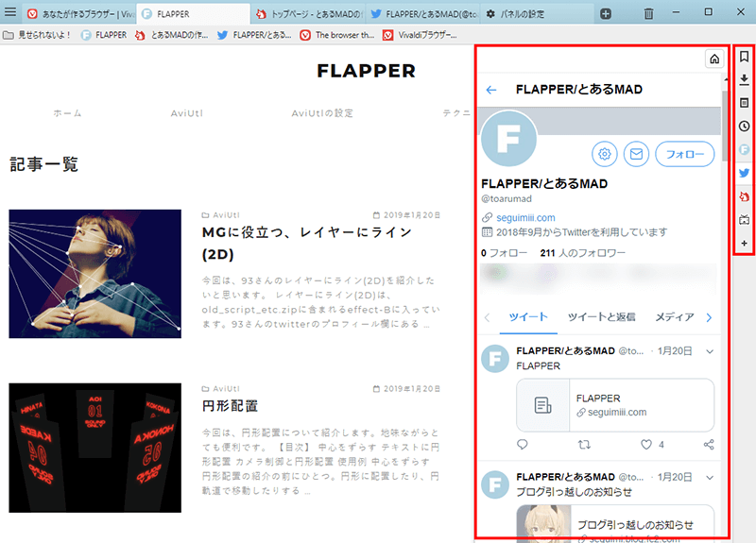Switch to the FLAPPER/とあるMAD Twitter tab
The height and width of the screenshot is (543, 756).
click(x=422, y=14)
